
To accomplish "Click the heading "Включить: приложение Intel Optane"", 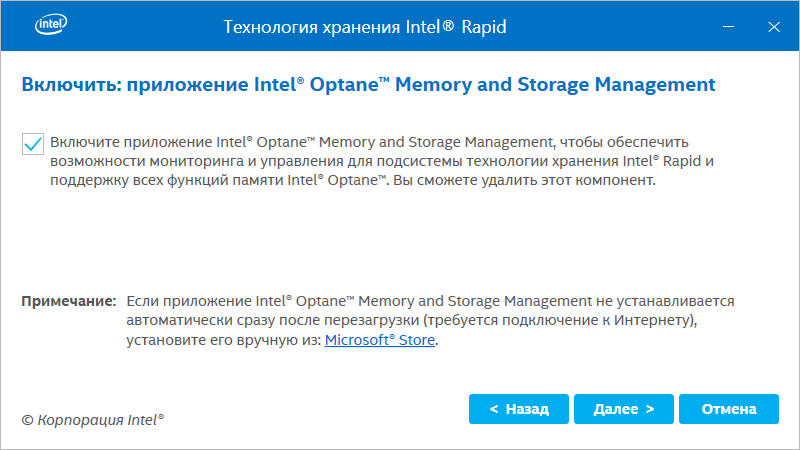I will (368, 85).
